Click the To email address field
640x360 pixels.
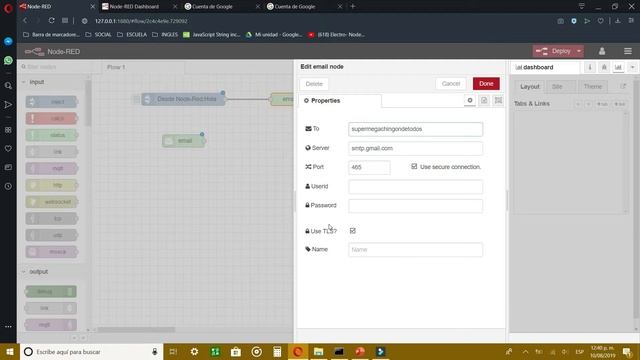(416, 129)
